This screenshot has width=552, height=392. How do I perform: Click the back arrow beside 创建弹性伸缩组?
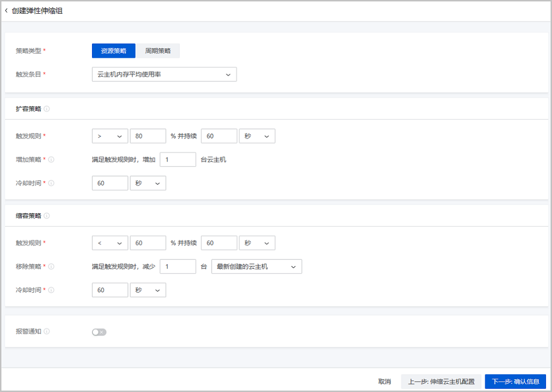coord(6,11)
